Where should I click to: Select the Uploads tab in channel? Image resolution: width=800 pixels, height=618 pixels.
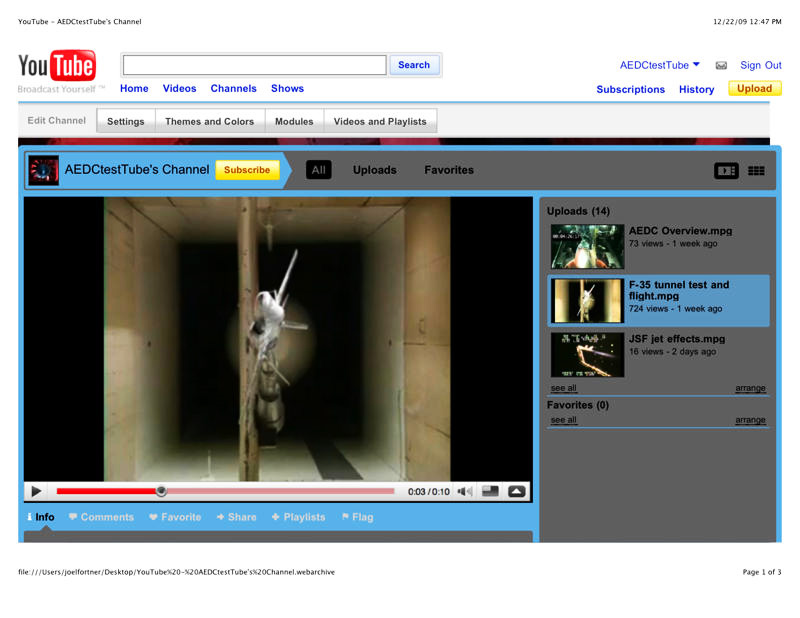click(374, 170)
